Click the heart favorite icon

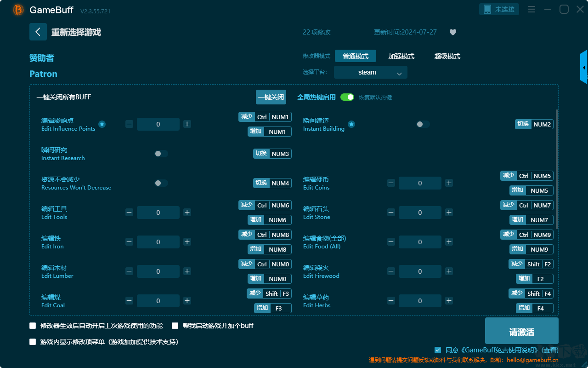click(x=452, y=32)
